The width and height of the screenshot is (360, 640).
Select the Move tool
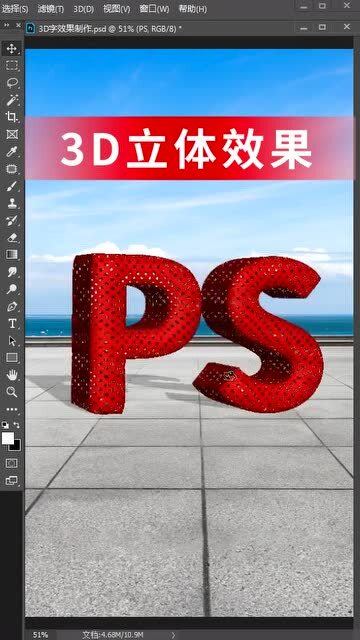pos(12,49)
